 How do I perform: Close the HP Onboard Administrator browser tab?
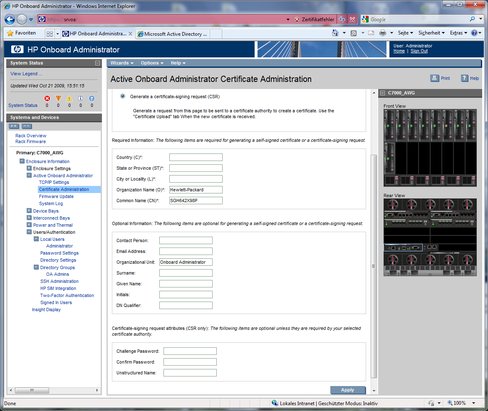click(130, 34)
